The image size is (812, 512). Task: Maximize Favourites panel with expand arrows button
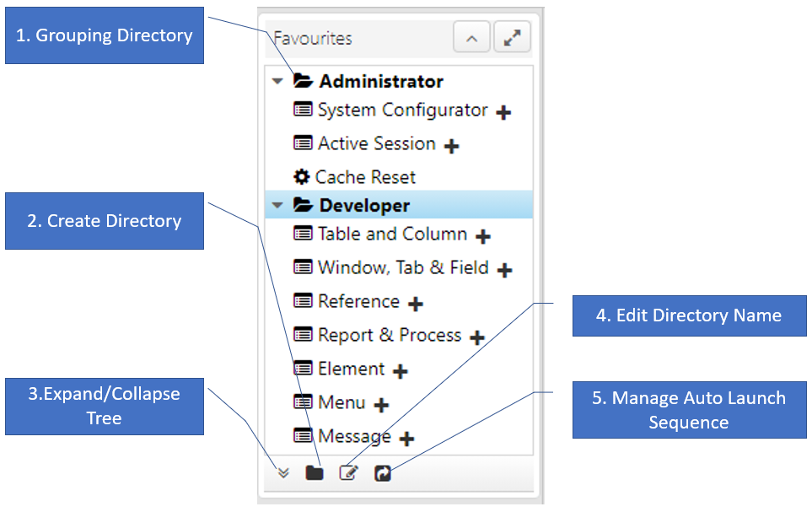[512, 38]
